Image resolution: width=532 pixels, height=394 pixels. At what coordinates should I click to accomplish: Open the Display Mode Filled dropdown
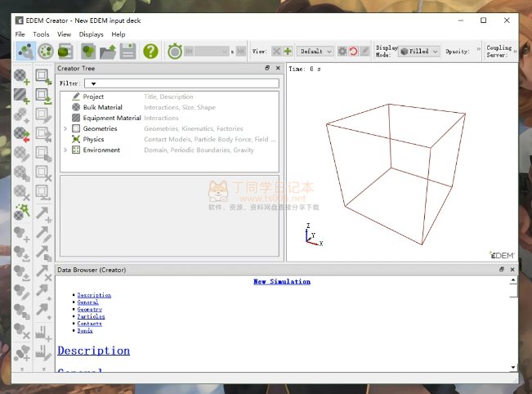(419, 51)
